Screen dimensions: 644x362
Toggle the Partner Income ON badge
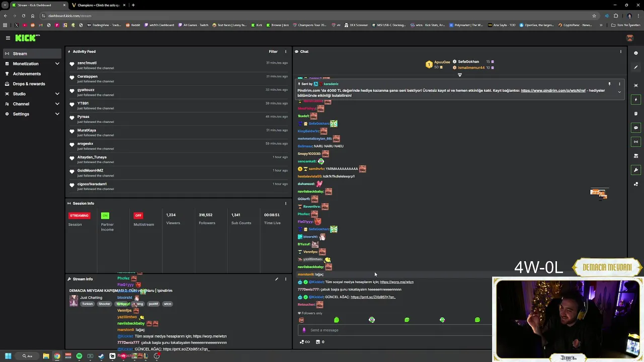tap(105, 216)
